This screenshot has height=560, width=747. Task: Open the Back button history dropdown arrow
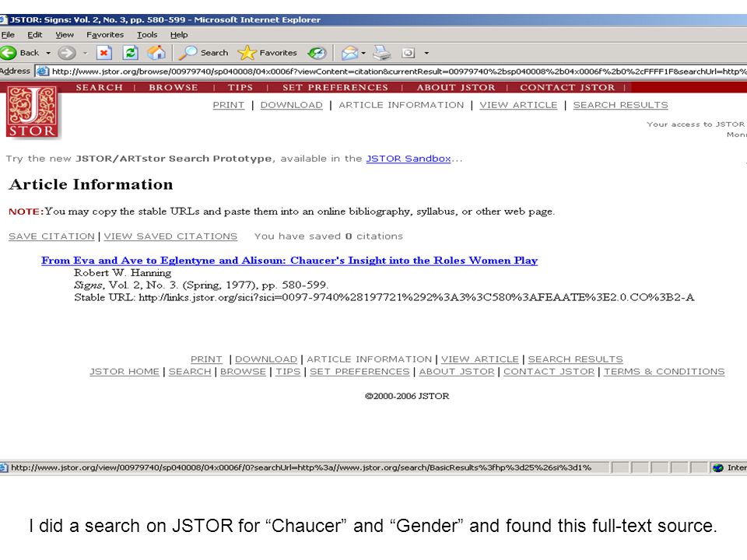click(48, 53)
